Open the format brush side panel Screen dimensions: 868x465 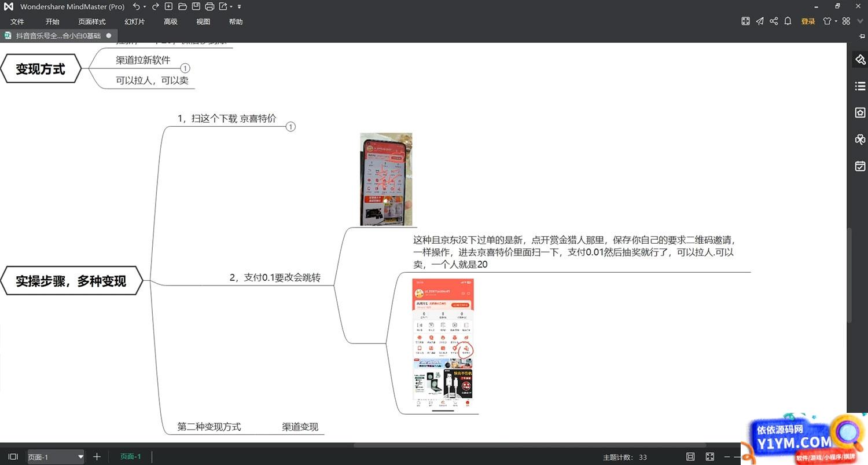pos(860,59)
